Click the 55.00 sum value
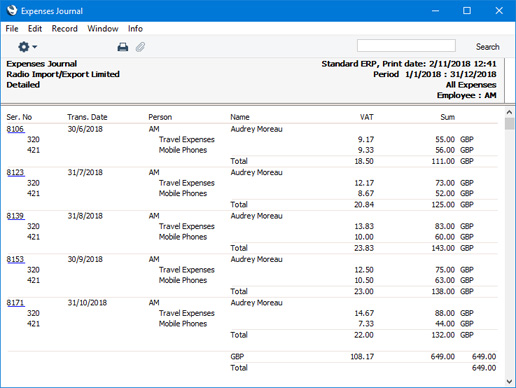This screenshot has height=388, width=516. coord(445,139)
